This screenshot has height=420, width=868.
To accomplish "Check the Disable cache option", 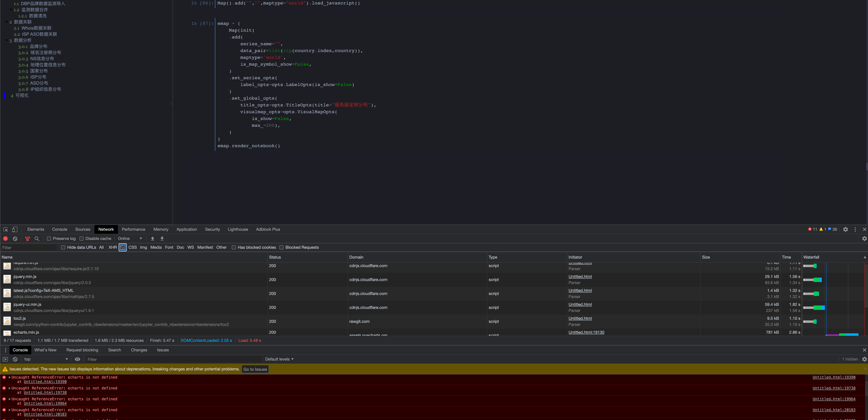I will pyautogui.click(x=82, y=239).
